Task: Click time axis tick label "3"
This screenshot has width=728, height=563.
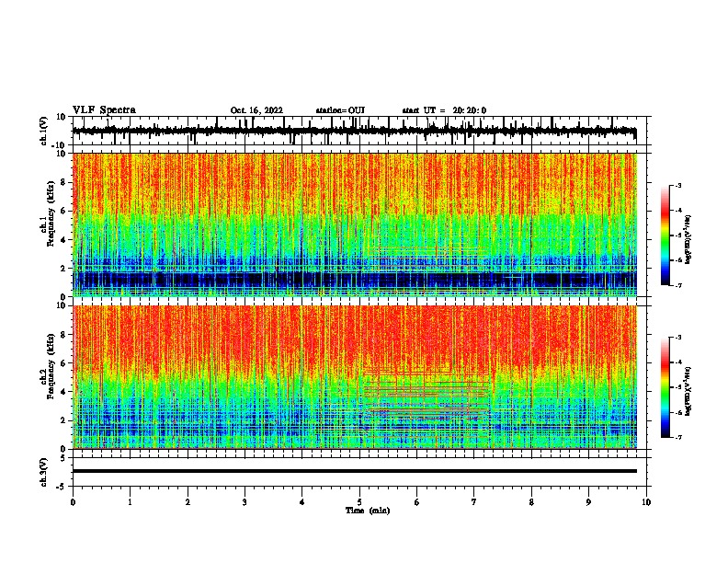Action: click(245, 502)
